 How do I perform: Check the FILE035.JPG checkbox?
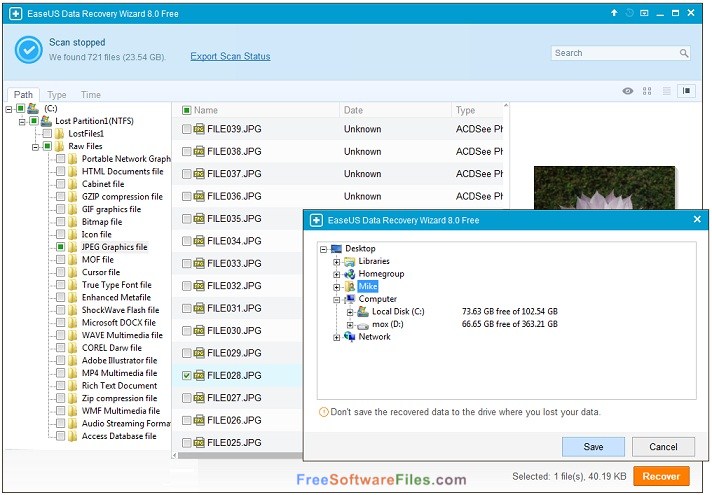pyautogui.click(x=186, y=218)
